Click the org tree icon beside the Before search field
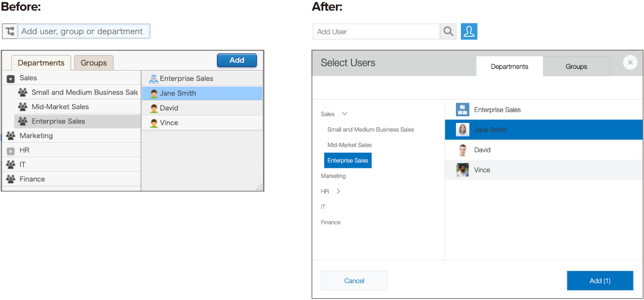 click(x=9, y=31)
